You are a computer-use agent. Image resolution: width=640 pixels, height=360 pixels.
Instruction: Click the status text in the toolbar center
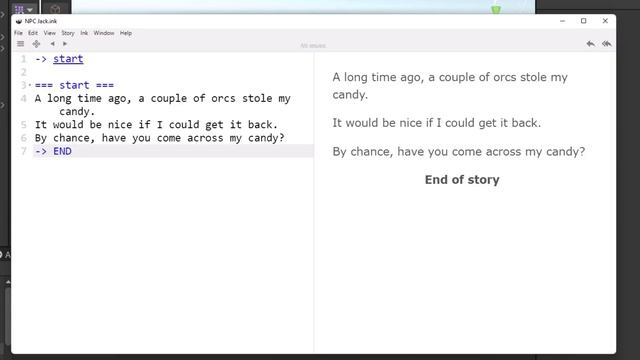coord(313,45)
